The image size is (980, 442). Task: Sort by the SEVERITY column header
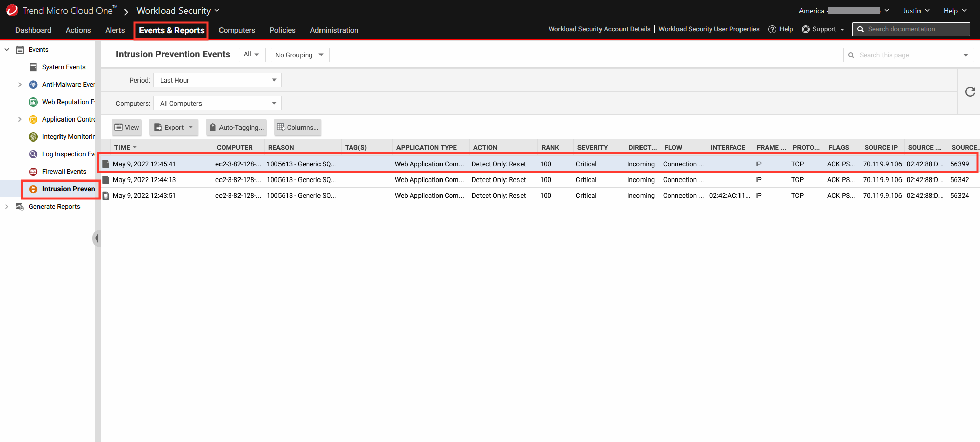click(598, 148)
